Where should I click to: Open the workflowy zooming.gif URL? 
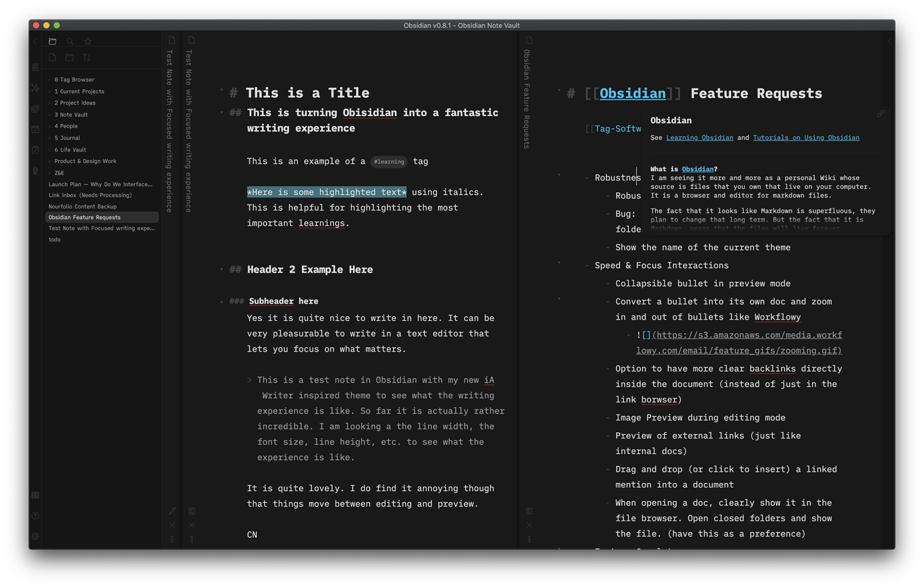tap(739, 342)
